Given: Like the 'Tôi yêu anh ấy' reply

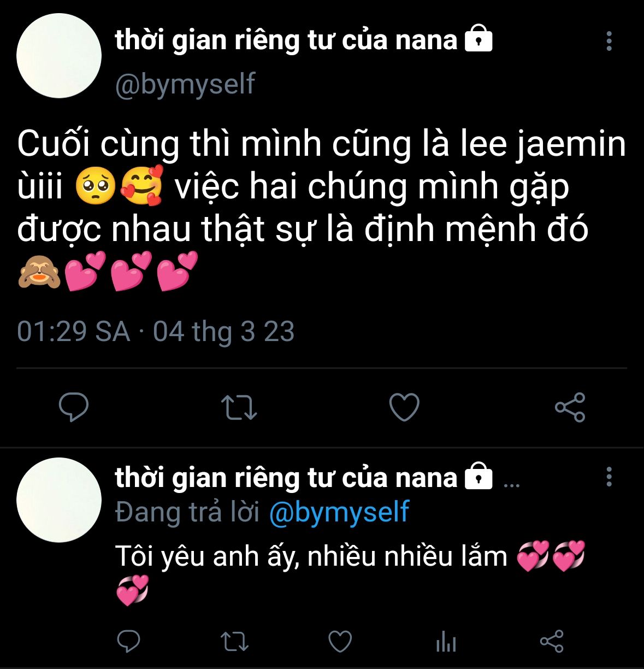Looking at the screenshot, I should click(340, 641).
